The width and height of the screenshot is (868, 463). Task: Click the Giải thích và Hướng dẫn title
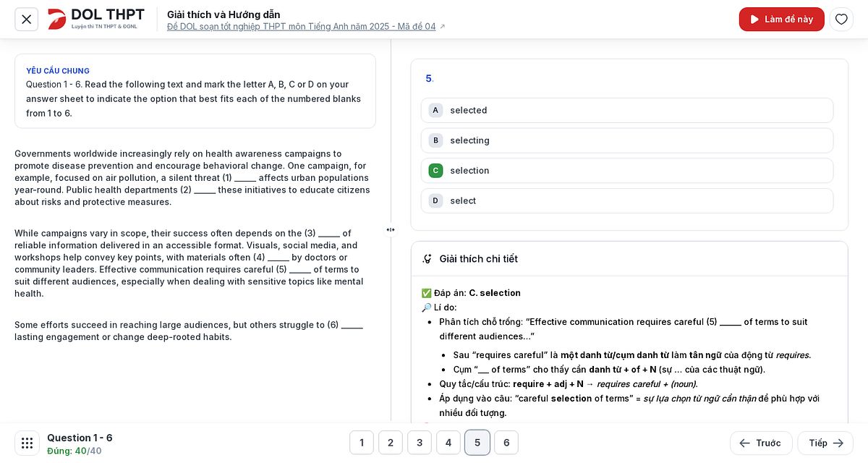coord(224,14)
